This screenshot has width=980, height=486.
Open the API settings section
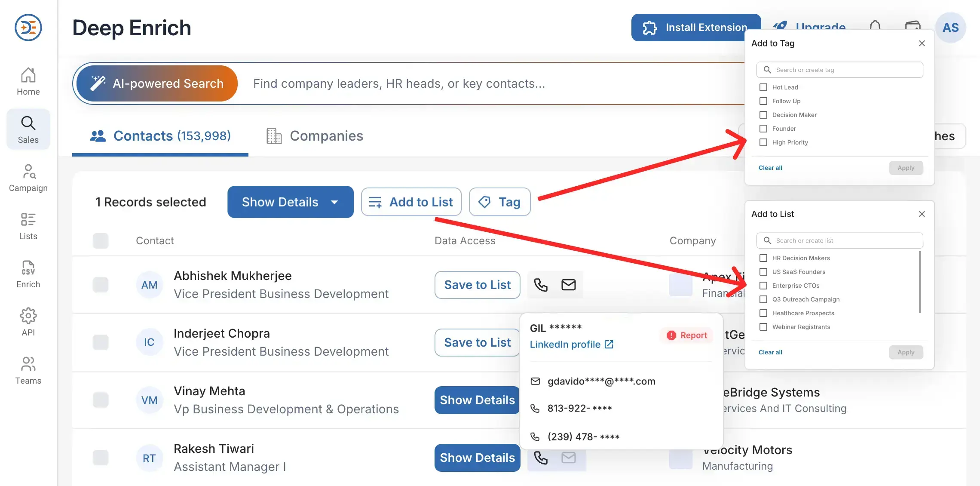click(28, 323)
